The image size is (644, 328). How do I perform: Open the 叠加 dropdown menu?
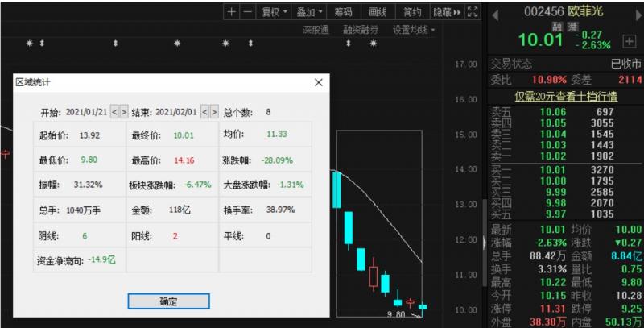pyautogui.click(x=309, y=12)
